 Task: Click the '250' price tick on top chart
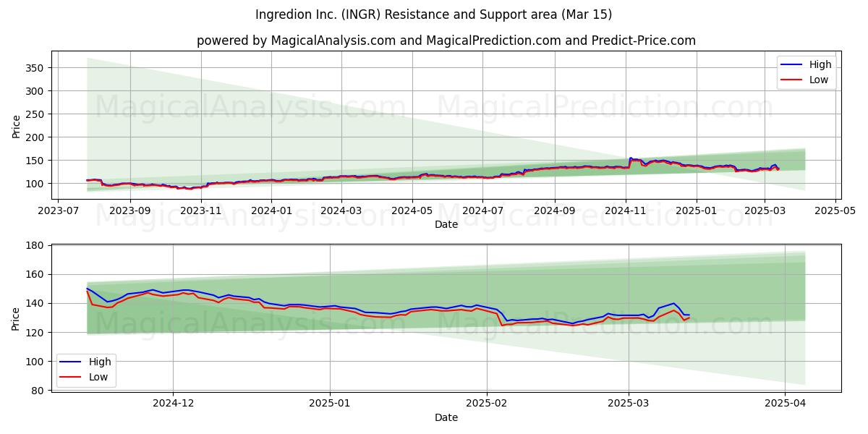tap(36, 114)
